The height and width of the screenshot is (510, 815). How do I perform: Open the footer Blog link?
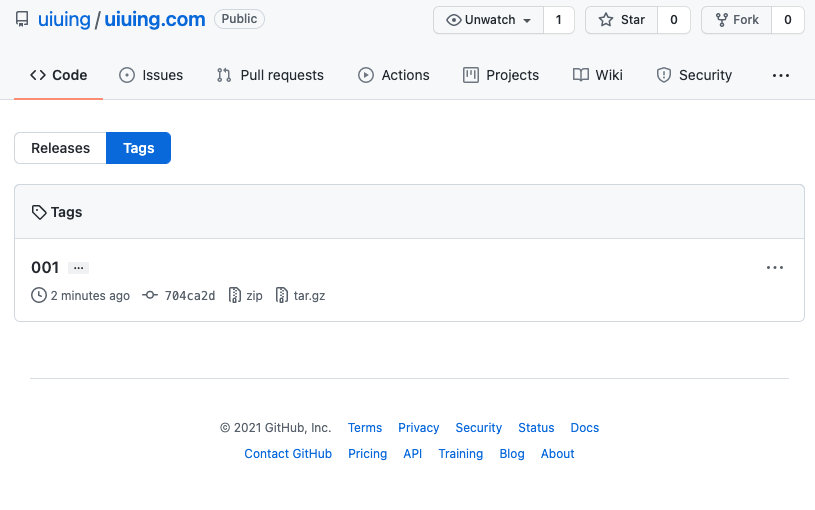point(512,454)
